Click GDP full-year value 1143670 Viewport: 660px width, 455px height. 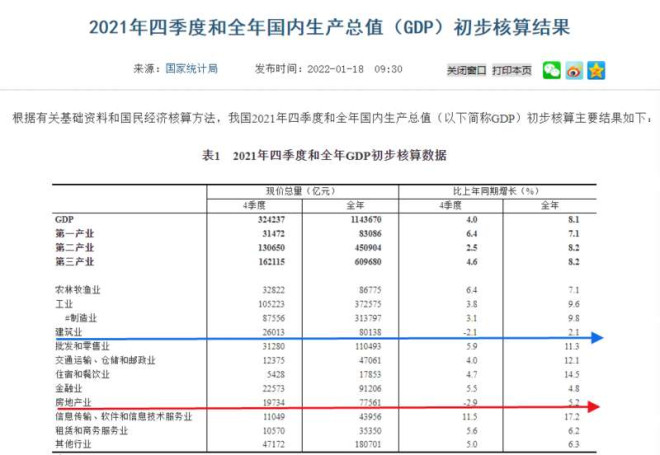(x=366, y=219)
